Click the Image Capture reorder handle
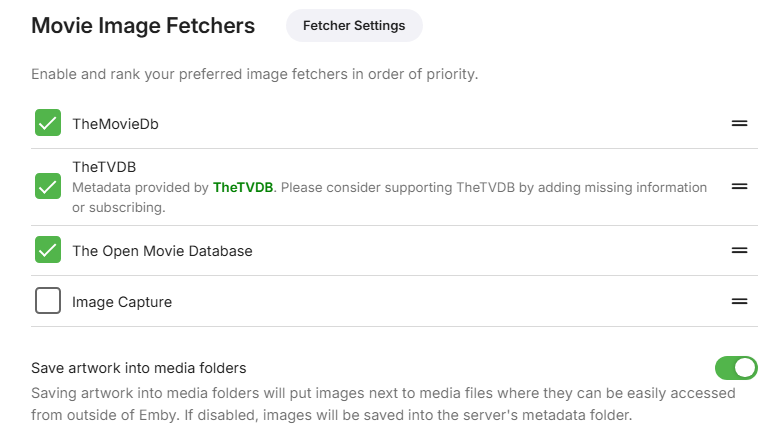781x436 pixels. pyautogui.click(x=740, y=301)
